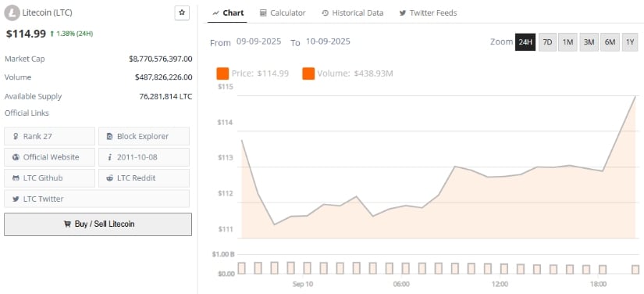Image resolution: width=644 pixels, height=294 pixels.
Task: Open the Chart tab
Action: click(x=228, y=13)
